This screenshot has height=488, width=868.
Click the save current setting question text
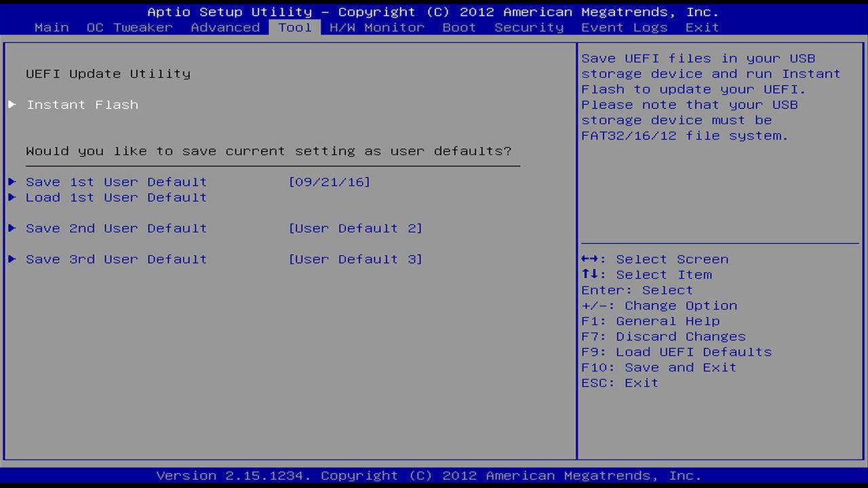tap(269, 150)
